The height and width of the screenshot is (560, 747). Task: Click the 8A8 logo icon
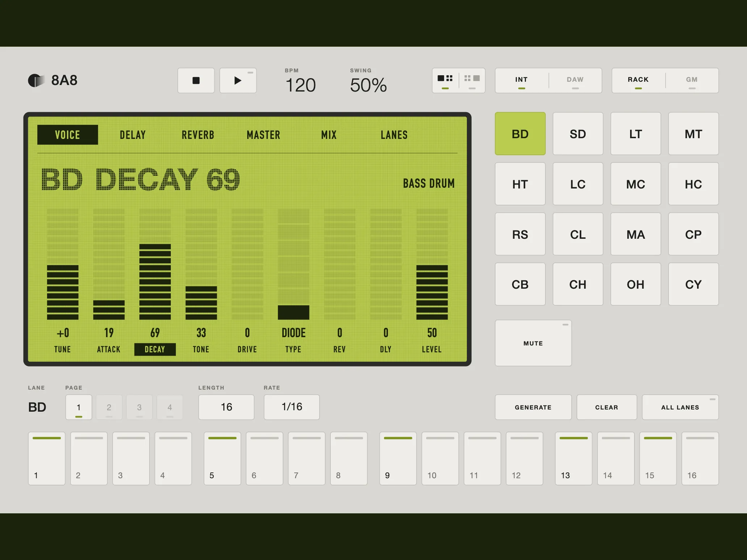pyautogui.click(x=36, y=80)
